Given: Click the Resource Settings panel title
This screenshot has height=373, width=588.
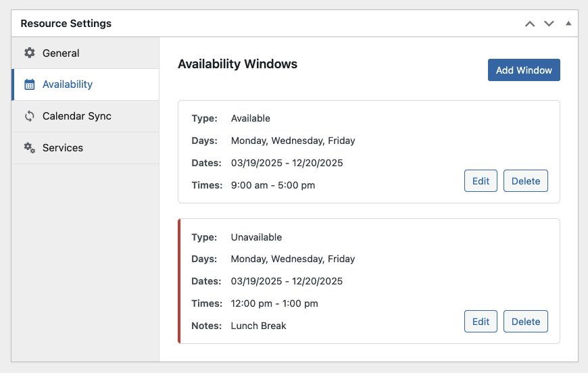Looking at the screenshot, I should coord(66,23).
